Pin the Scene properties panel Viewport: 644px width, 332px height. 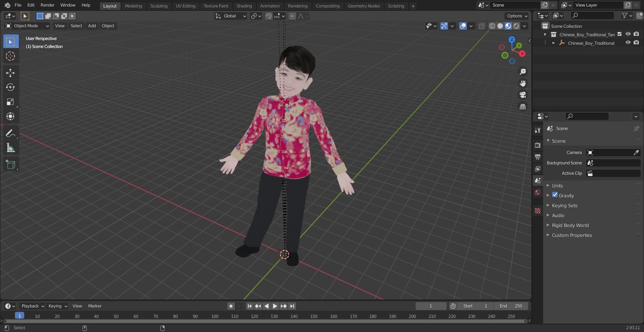636,129
